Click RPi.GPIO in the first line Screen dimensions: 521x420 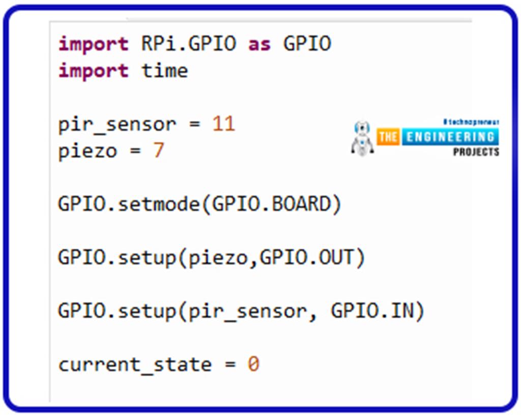189,44
